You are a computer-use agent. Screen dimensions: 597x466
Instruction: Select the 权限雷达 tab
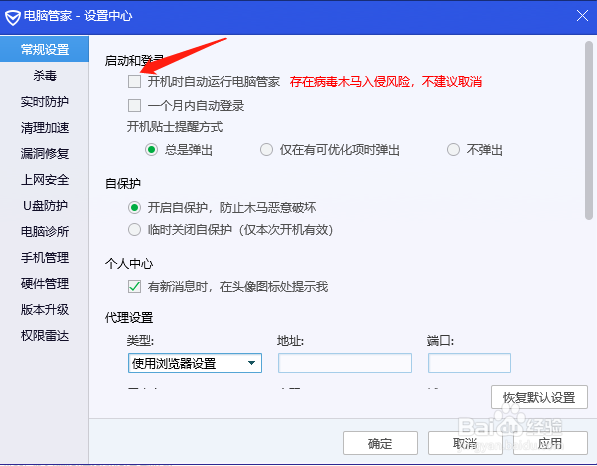click(x=45, y=336)
